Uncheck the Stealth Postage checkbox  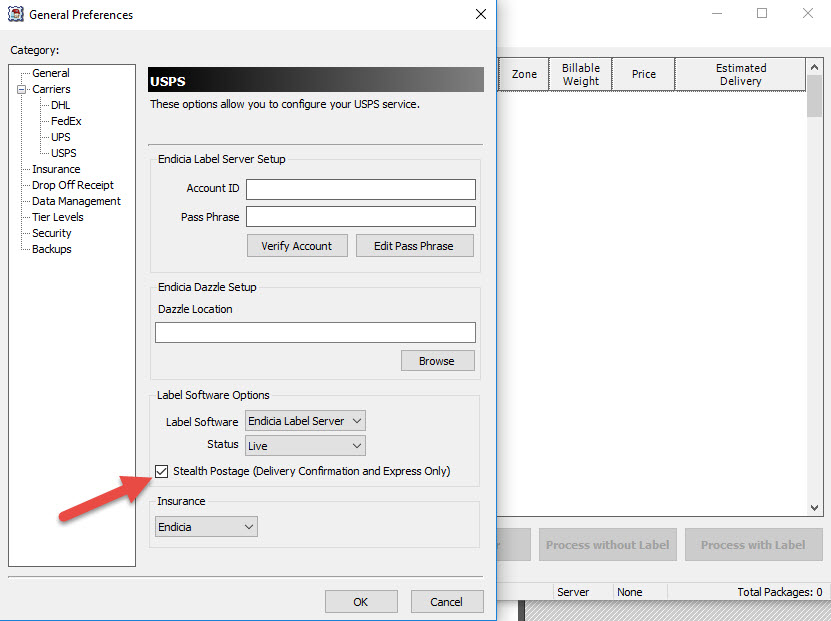point(162,471)
